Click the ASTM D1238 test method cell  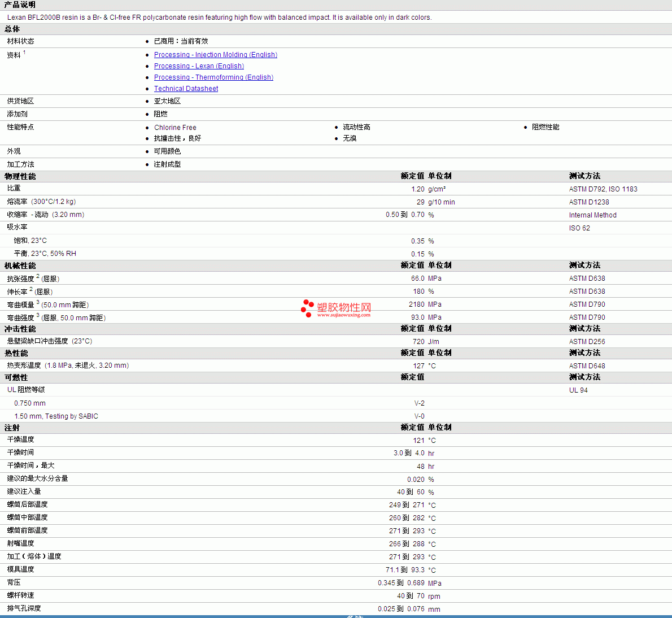tap(589, 202)
